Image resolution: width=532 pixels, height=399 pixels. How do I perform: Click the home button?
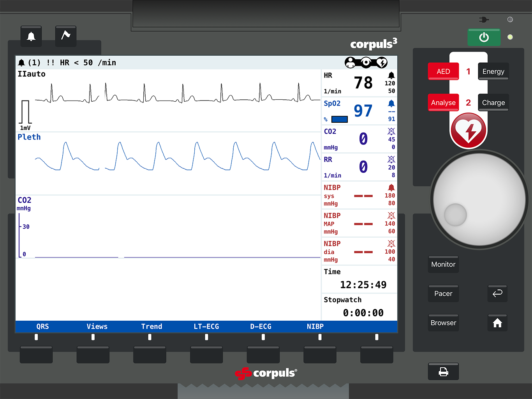497,323
